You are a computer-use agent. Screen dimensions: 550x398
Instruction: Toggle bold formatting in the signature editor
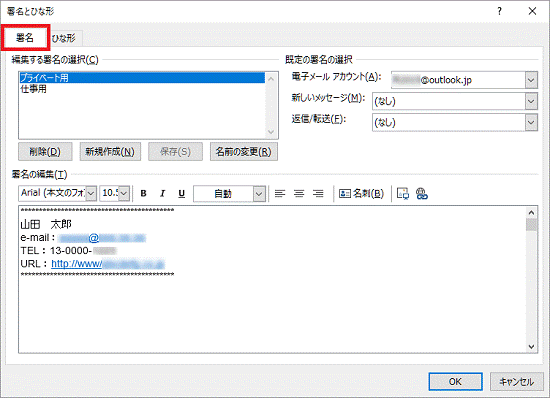tap(143, 194)
